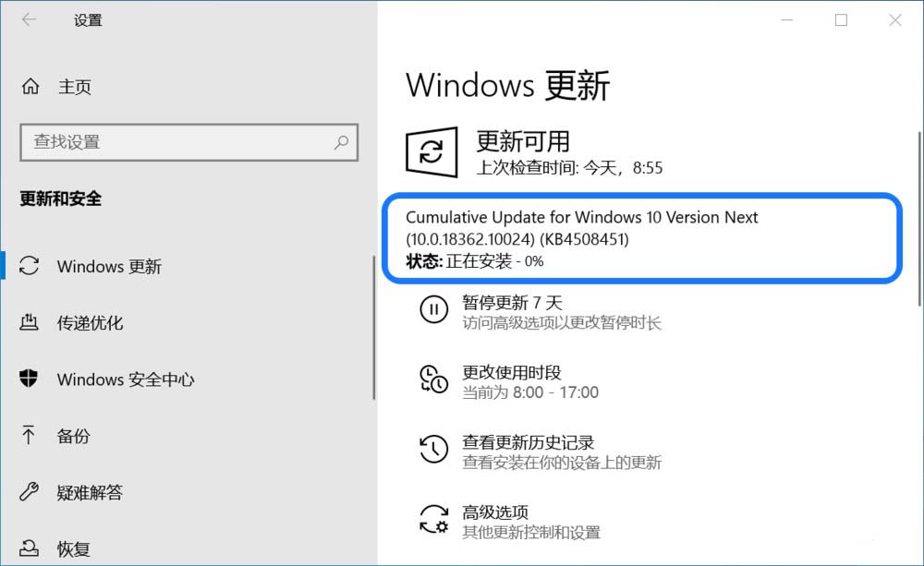Click the update history icon
The image size is (924, 566).
click(433, 450)
